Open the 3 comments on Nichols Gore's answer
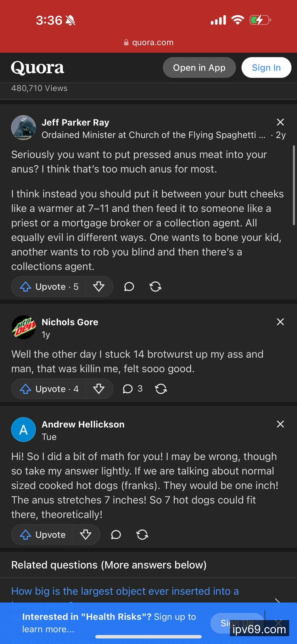 [132, 389]
